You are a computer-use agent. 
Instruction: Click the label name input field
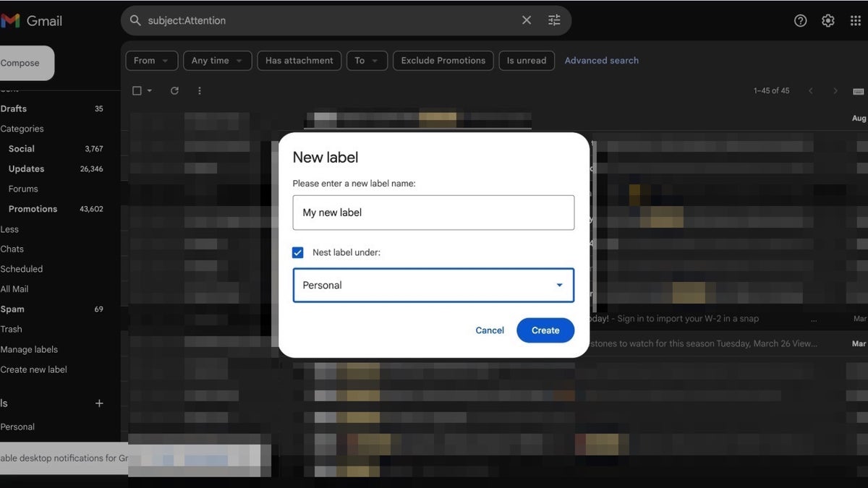433,212
